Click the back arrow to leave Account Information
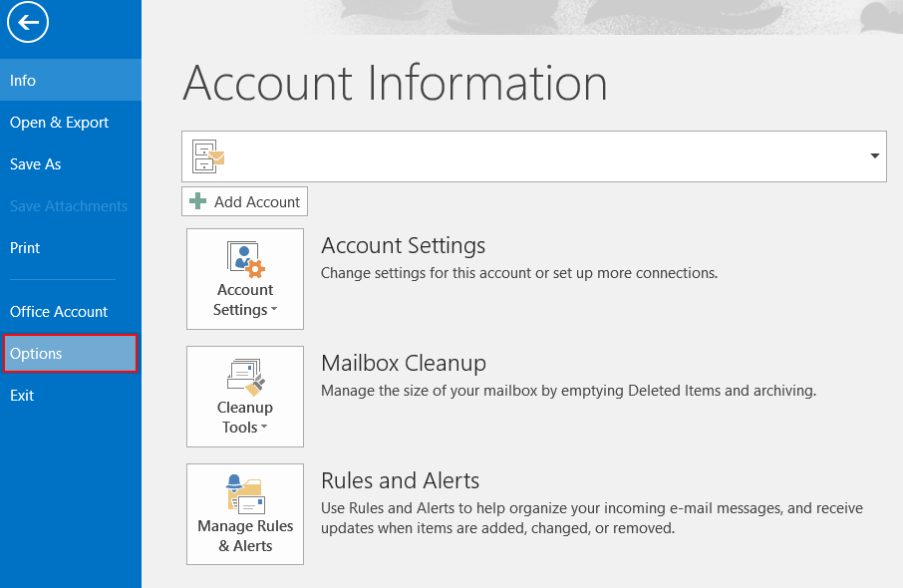 [27, 22]
